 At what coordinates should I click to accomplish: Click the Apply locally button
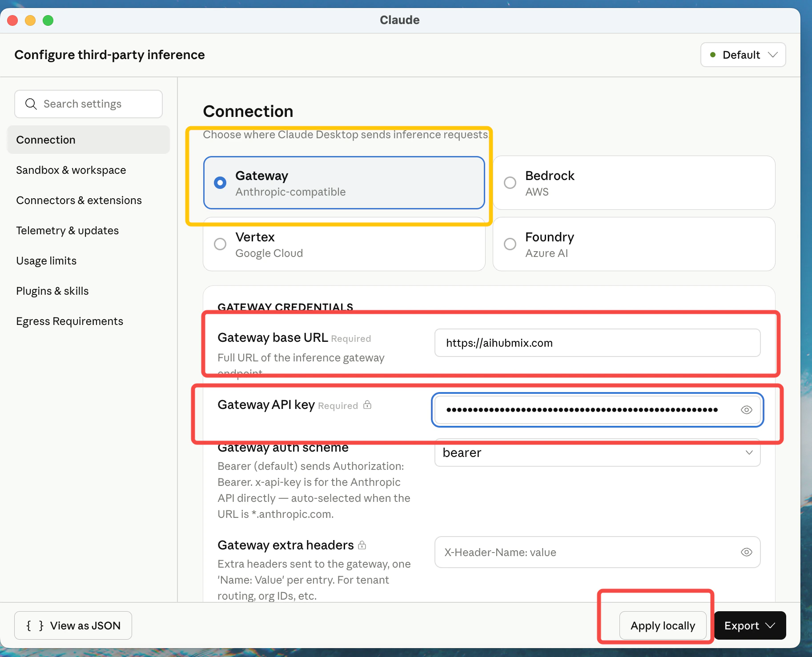pos(663,625)
